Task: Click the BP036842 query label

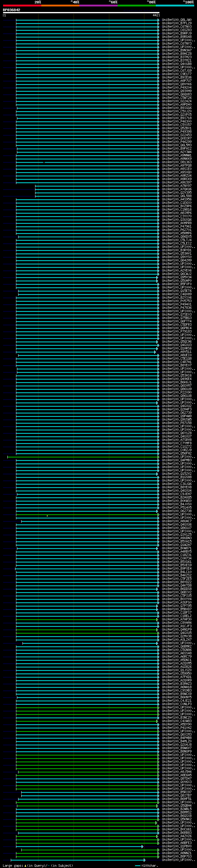Action: tap(11, 10)
